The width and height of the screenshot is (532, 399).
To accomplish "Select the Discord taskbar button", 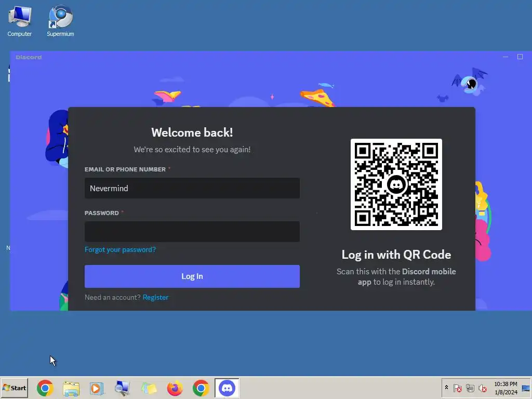I will [x=227, y=388].
